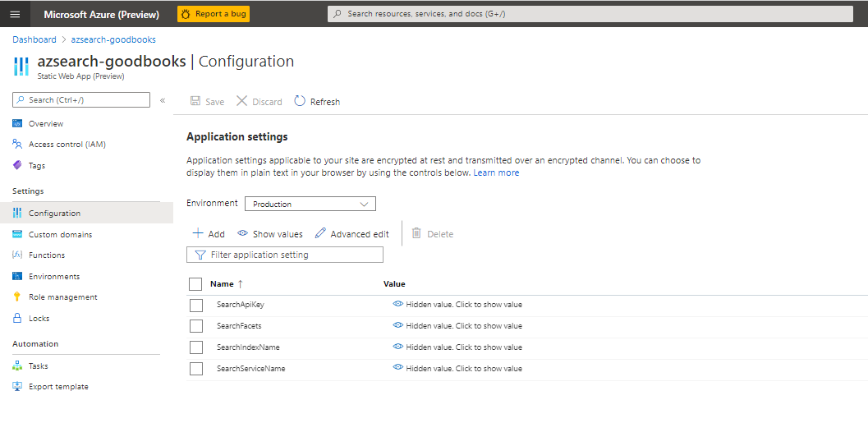Click the Value column header

click(394, 284)
